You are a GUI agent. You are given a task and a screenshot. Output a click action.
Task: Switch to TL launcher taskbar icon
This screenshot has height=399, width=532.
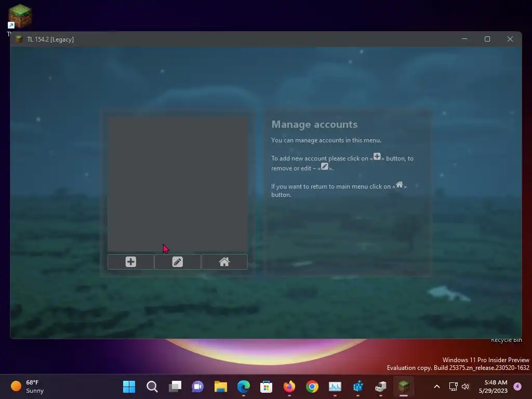tap(403, 387)
